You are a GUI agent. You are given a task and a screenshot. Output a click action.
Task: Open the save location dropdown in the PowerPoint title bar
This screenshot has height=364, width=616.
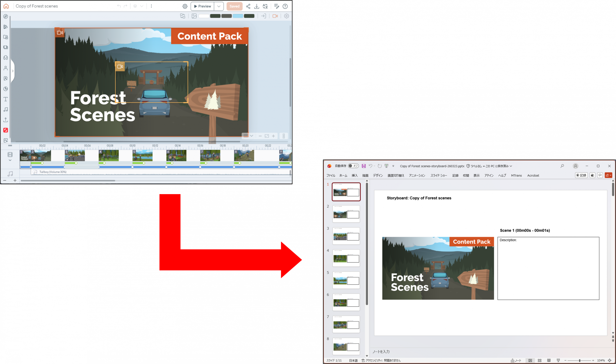[511, 166]
